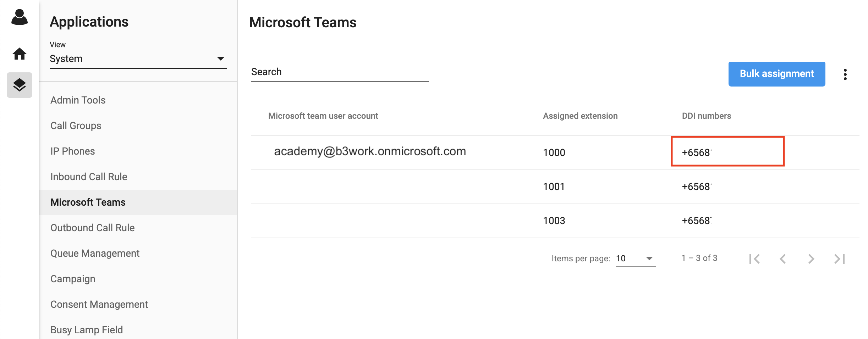The height and width of the screenshot is (339, 868).
Task: Select the row with extension 1003
Action: click(x=555, y=221)
